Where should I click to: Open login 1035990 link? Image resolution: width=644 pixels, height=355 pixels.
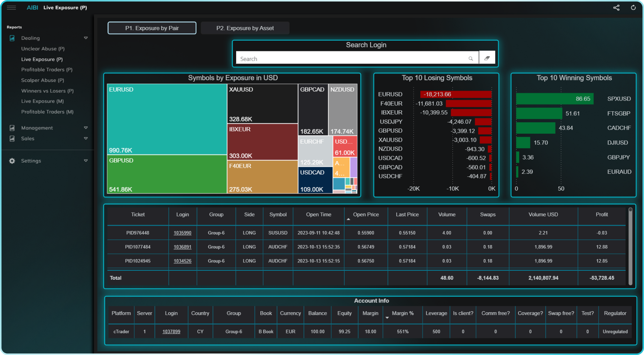(x=182, y=233)
